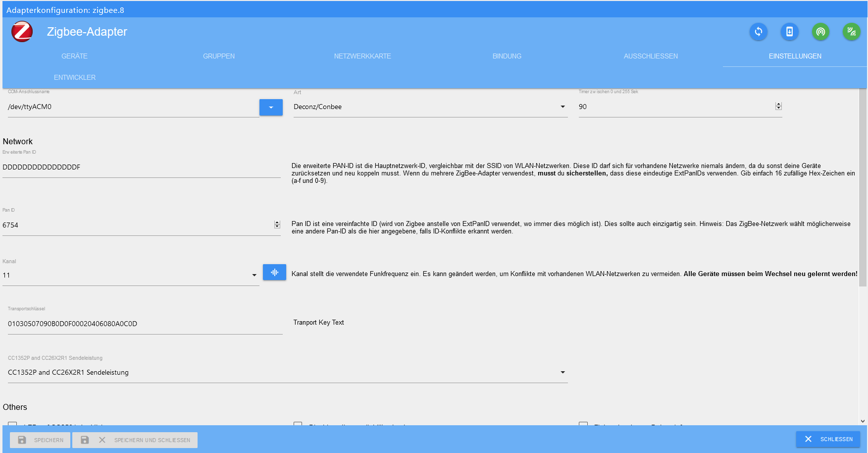Expand the CC1352P Sendeleistung dropdown
The width and height of the screenshot is (868, 453).
click(288, 373)
